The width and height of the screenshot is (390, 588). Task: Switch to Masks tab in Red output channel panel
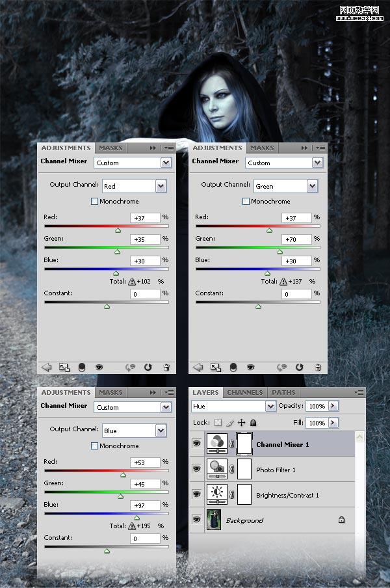[110, 148]
